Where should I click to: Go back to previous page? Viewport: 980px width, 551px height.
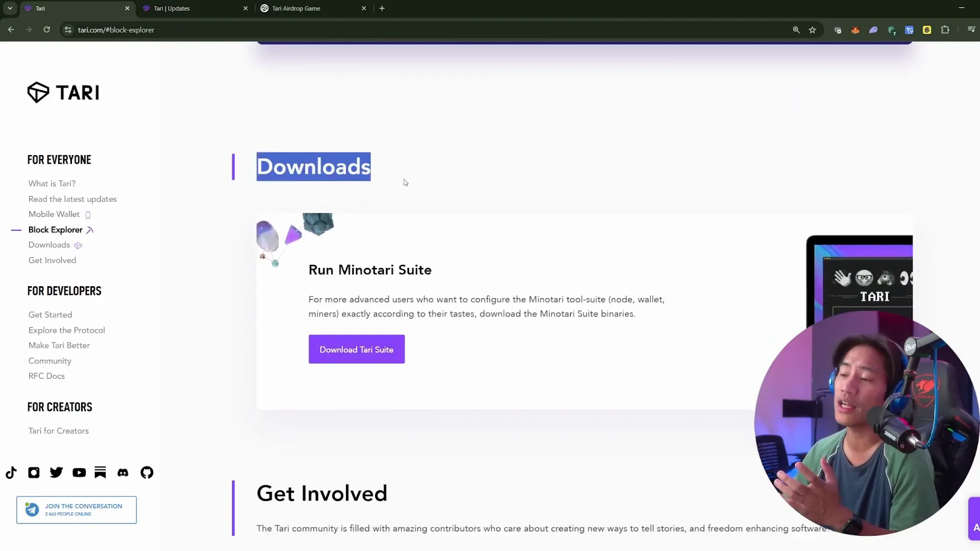point(11,30)
